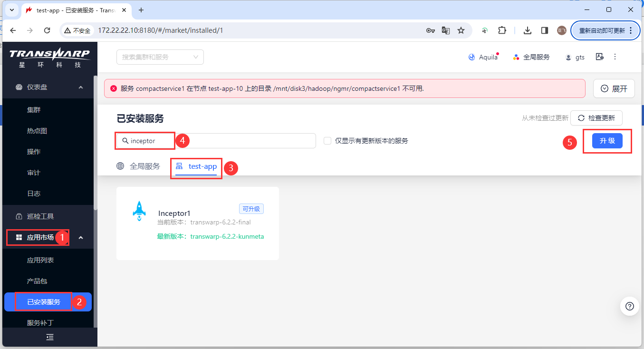Click 最新版本 transwarp-6.2.2-kunmeta text

click(210, 236)
